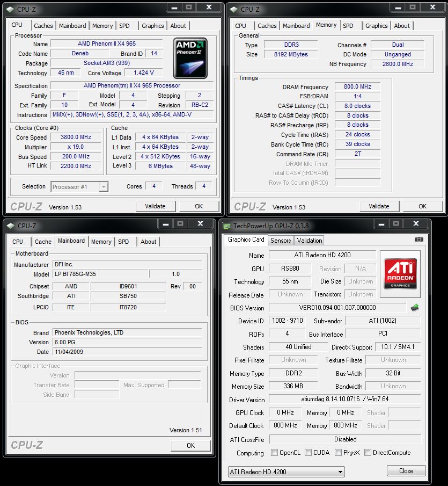Click the GPU-Z screenshot camera icon
The height and width of the screenshot is (486, 448).
[x=419, y=240]
